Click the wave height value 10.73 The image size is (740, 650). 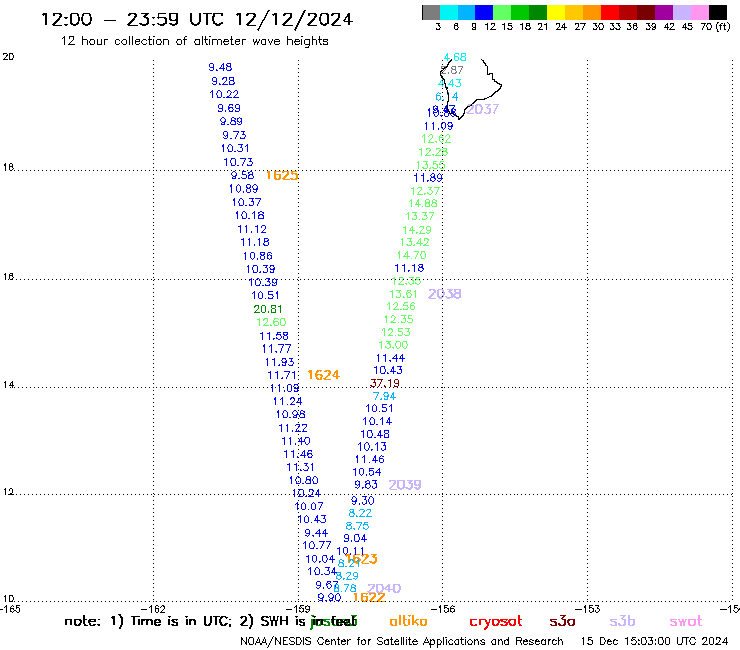[x=238, y=162]
